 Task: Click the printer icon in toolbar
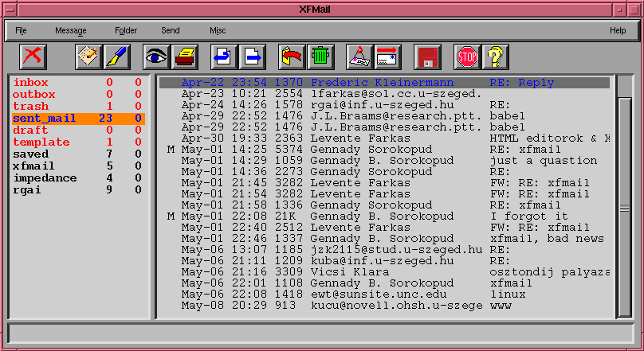[x=185, y=57]
